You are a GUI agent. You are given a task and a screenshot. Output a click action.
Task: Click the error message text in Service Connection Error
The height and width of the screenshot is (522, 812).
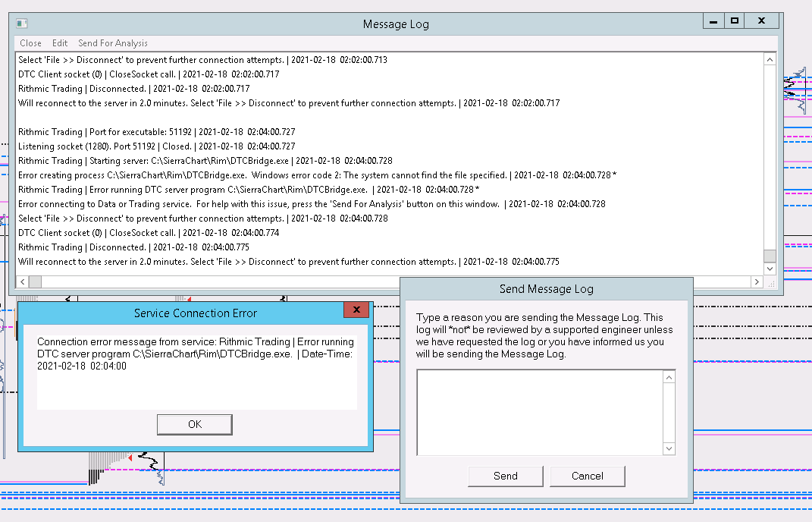click(x=196, y=354)
